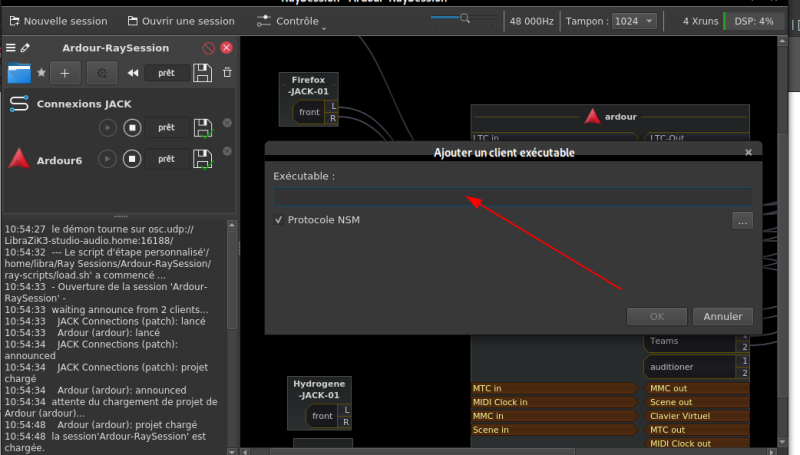Viewport: 800px width, 455px height.
Task: Click the 4 Xruns indicator
Action: [x=700, y=21]
